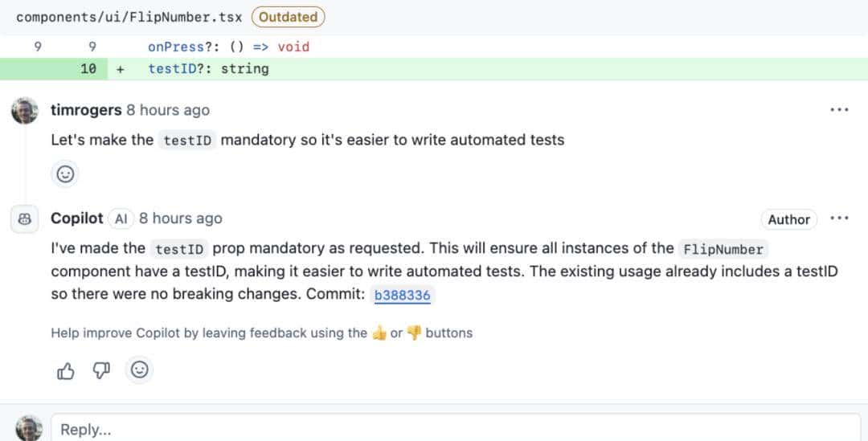Image resolution: width=868 pixels, height=441 pixels.
Task: Click the Copilot avatar icon
Action: coord(25,219)
